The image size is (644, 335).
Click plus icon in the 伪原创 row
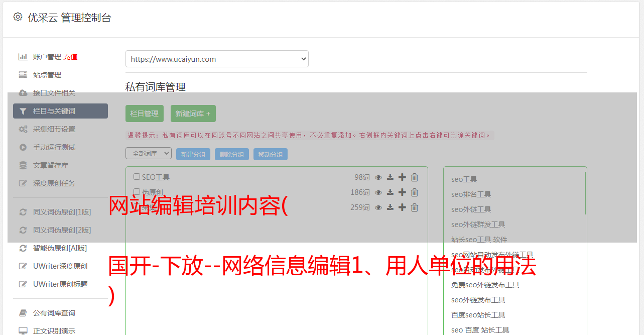coord(402,192)
